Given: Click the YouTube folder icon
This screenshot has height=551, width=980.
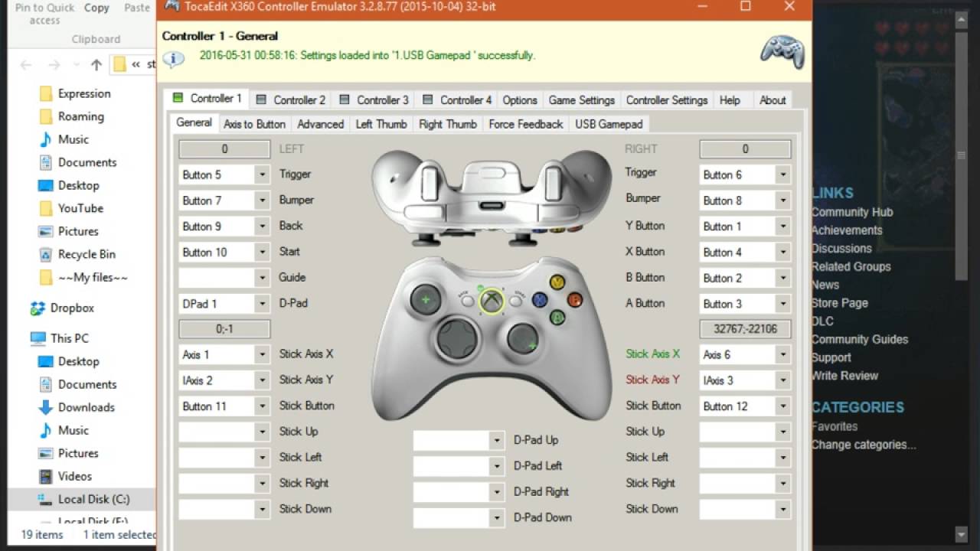Looking at the screenshot, I should [x=45, y=208].
